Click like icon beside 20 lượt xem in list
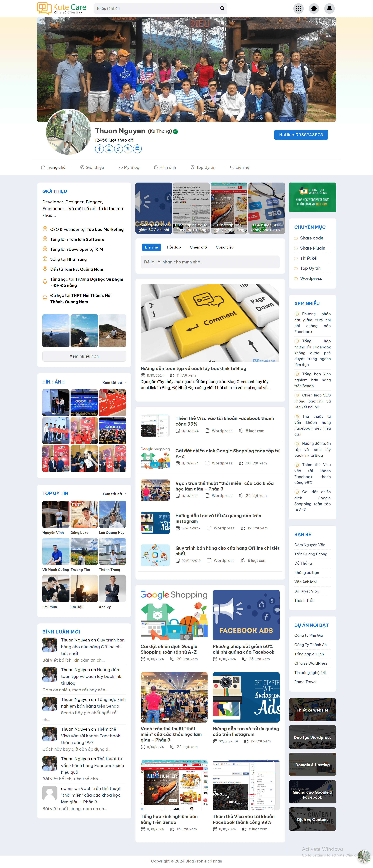This screenshot has width=373, height=868. pos(241,463)
